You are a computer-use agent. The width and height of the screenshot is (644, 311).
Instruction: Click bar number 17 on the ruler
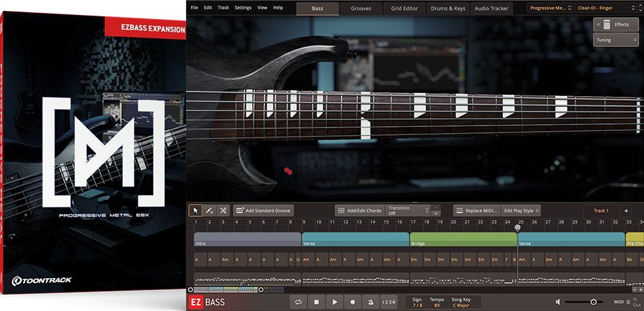(x=413, y=222)
